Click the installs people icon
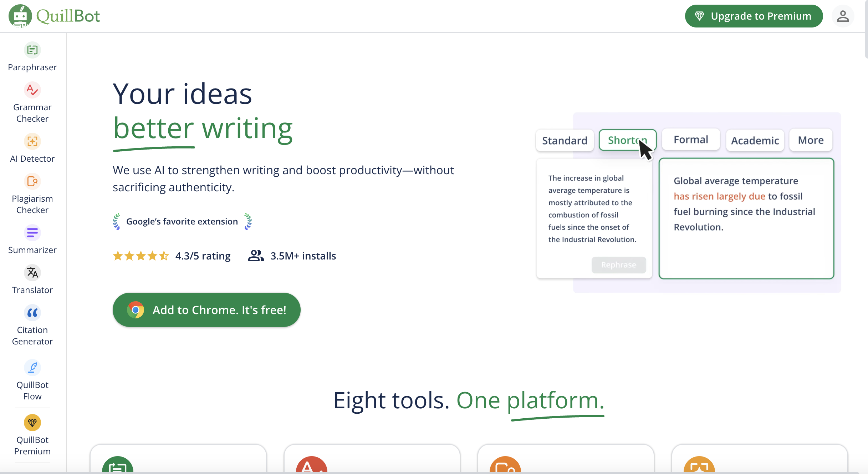Viewport: 868px width, 474px height. 256,256
